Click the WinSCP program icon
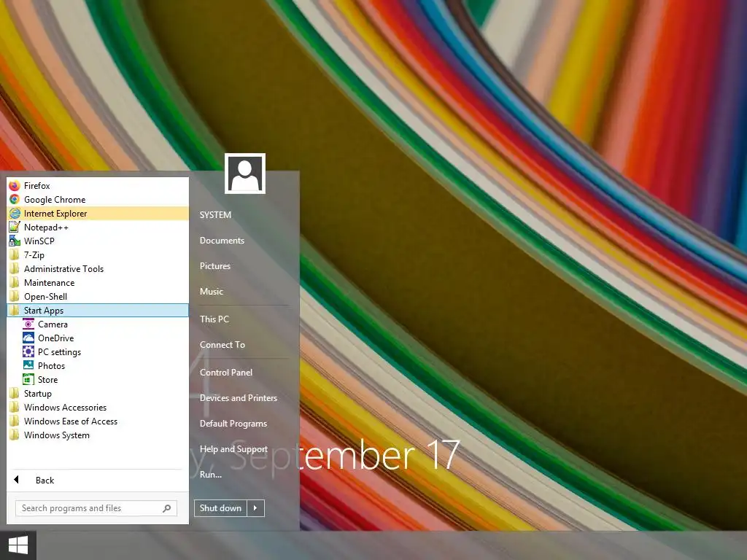 (x=15, y=241)
